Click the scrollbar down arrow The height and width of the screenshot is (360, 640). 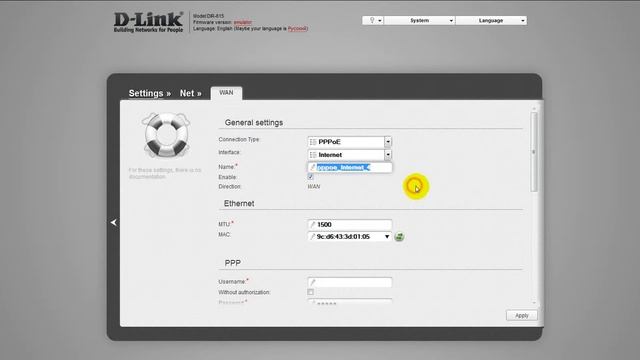534,303
